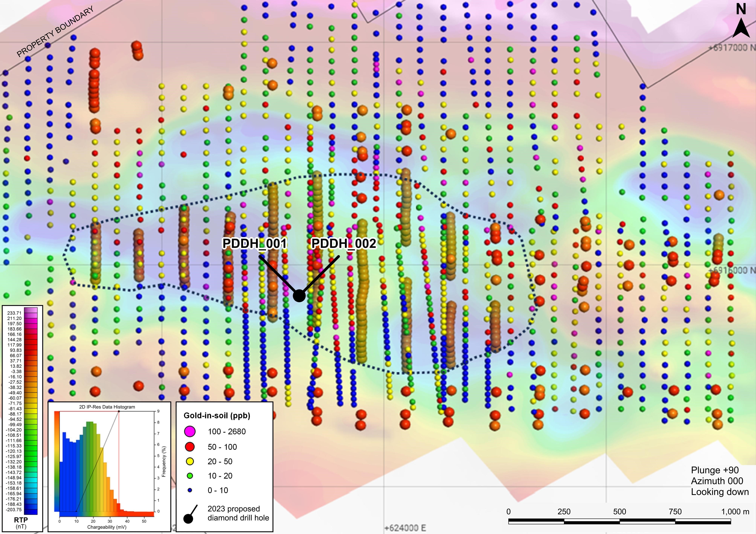Click the PDDH_002 drill hole label
This screenshot has height=534, width=756.
pyautogui.click(x=343, y=244)
